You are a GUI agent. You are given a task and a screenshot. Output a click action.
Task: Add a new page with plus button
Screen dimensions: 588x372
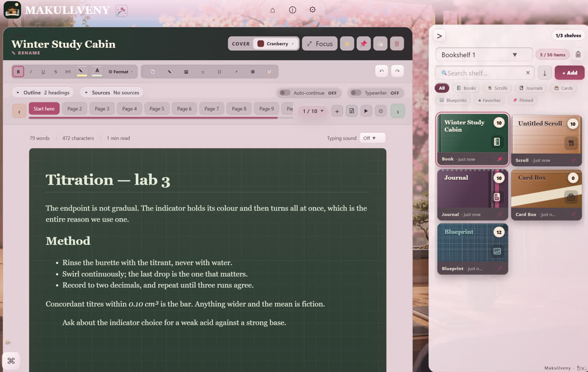[x=337, y=111]
